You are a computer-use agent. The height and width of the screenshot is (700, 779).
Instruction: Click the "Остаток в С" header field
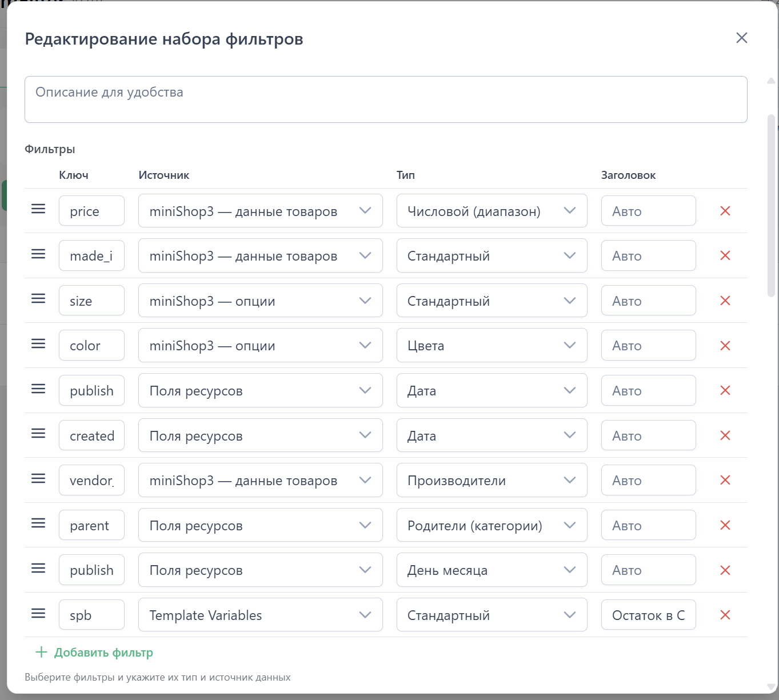(648, 615)
